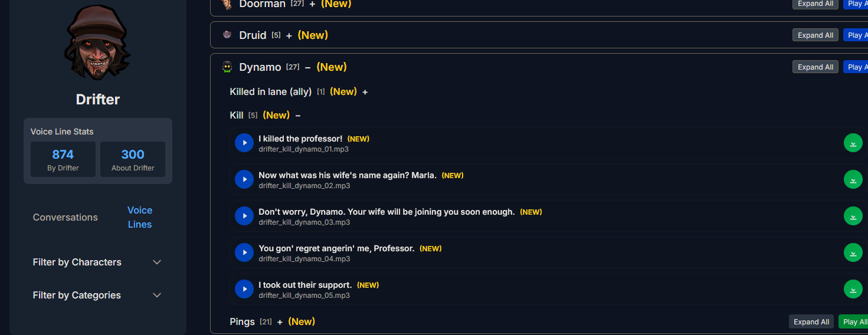Switch to the Conversations tab
The image size is (868, 335).
point(65,217)
